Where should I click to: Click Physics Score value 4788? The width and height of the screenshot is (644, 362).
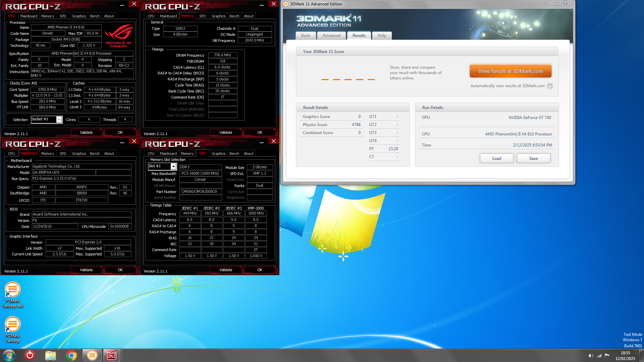[x=356, y=125]
